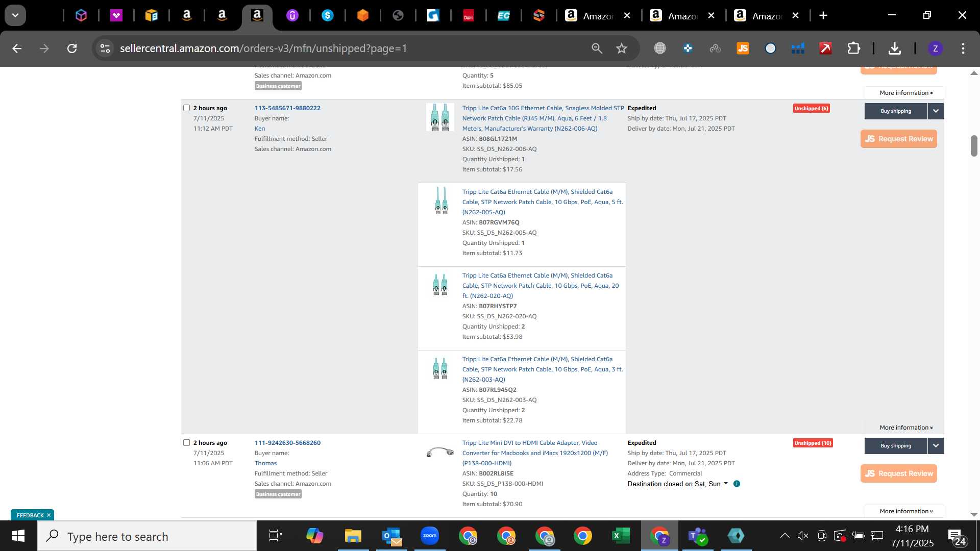
Task: Click info icon beside Destination closed
Action: click(737, 484)
